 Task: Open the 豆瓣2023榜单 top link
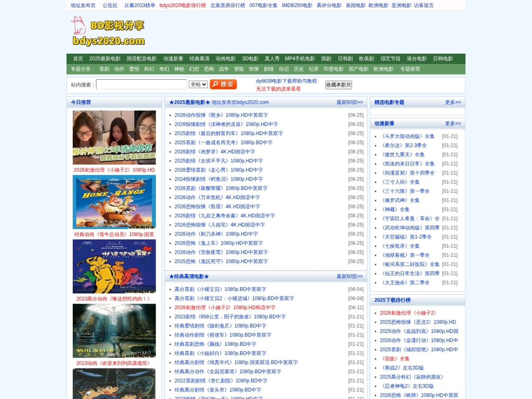(x=140, y=5)
